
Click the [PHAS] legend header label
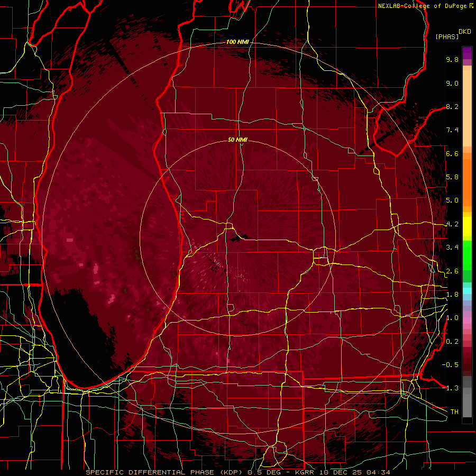(x=447, y=36)
